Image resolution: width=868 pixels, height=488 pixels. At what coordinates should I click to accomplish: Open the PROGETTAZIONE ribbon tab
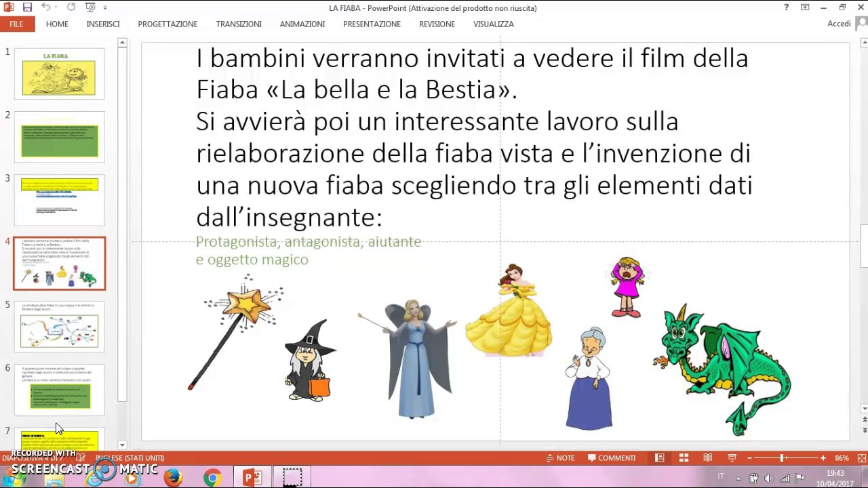[167, 24]
